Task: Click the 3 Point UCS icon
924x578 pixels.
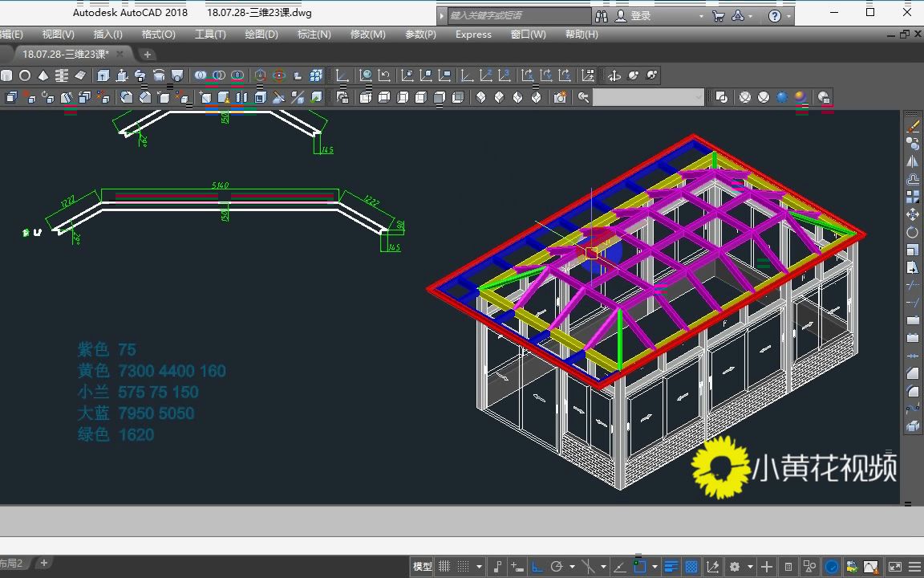Action: coord(505,75)
